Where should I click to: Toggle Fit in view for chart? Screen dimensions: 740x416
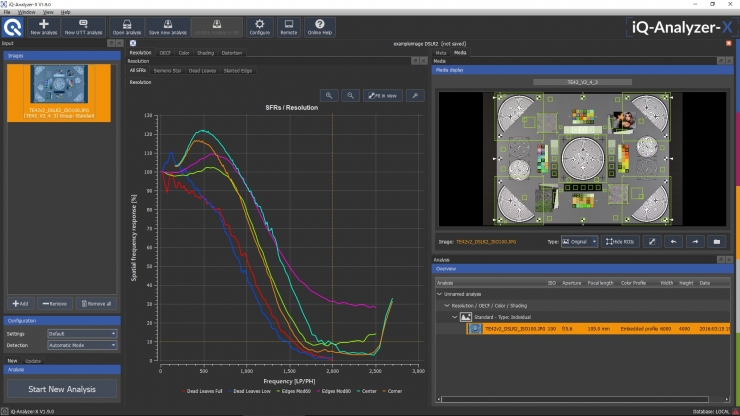[383, 95]
